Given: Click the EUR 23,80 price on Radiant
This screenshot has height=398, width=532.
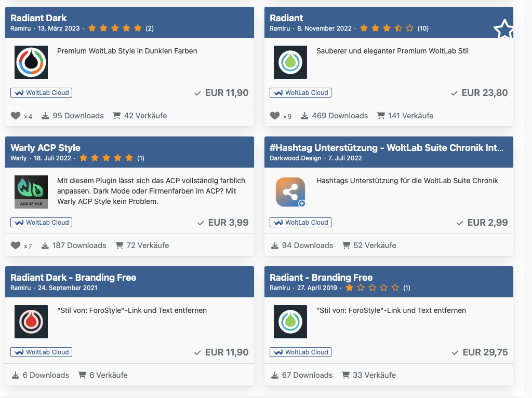Looking at the screenshot, I should (x=484, y=93).
